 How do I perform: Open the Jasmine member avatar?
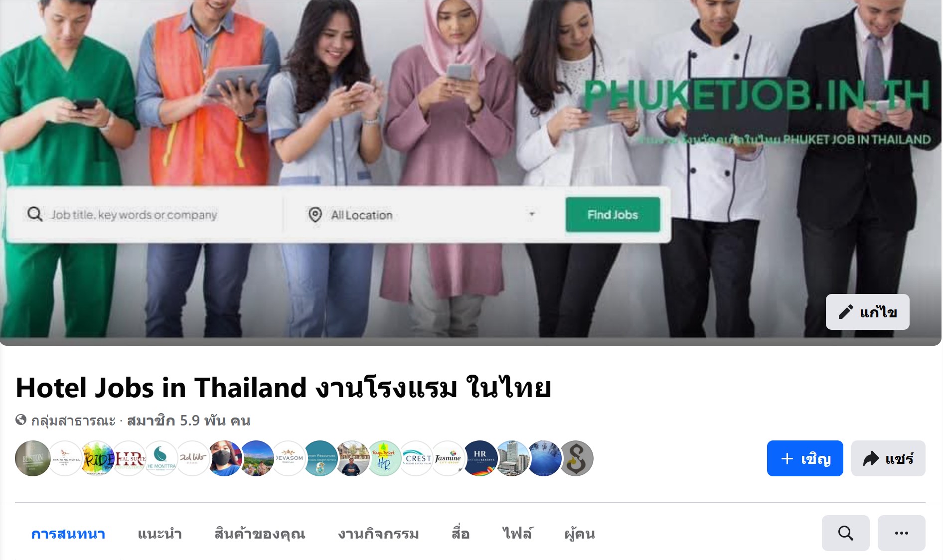click(x=448, y=458)
